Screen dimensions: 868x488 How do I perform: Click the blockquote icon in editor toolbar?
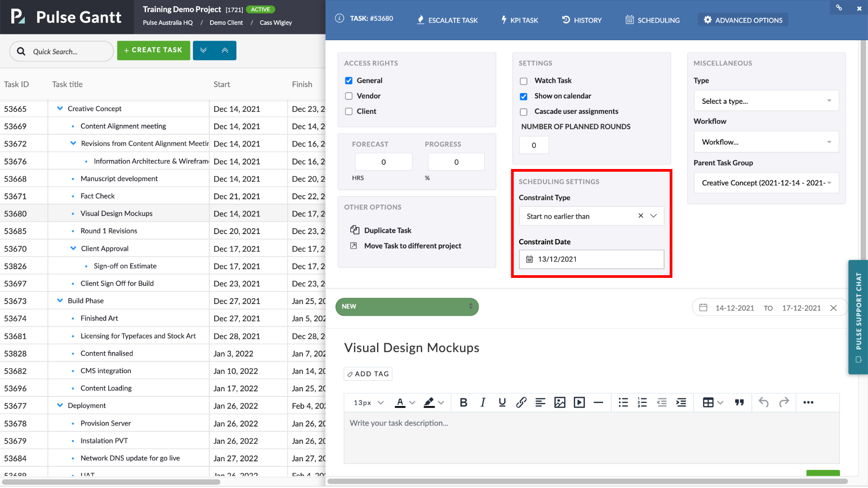tap(739, 403)
